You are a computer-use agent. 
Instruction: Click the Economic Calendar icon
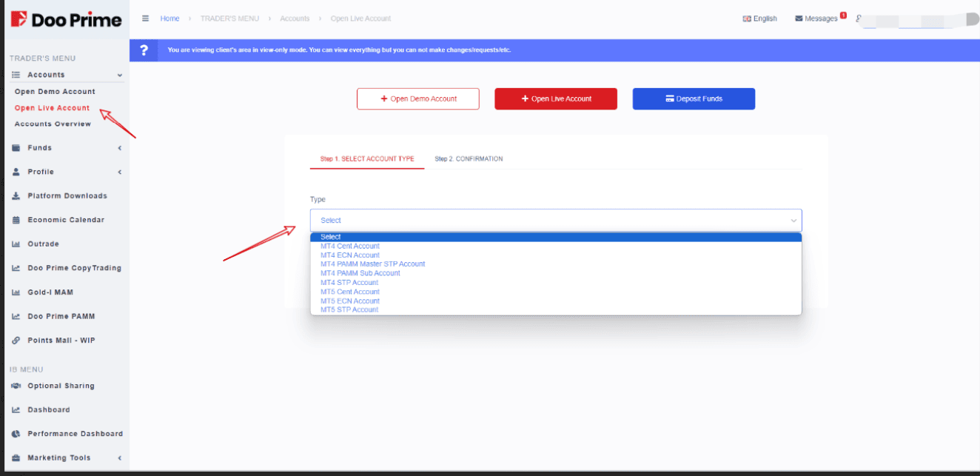point(16,220)
